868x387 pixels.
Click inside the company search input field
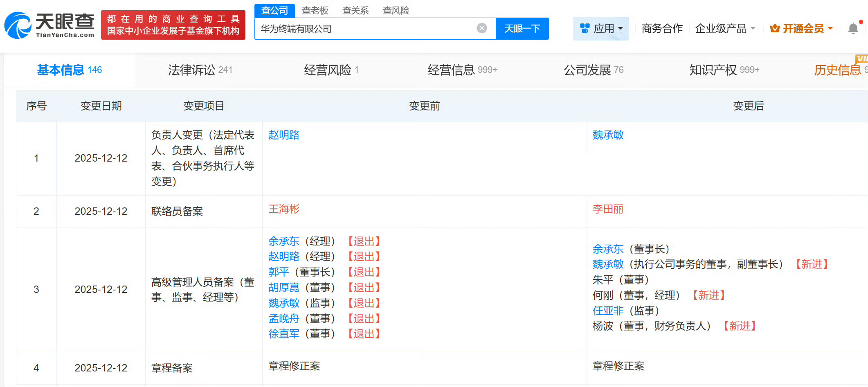coord(368,29)
